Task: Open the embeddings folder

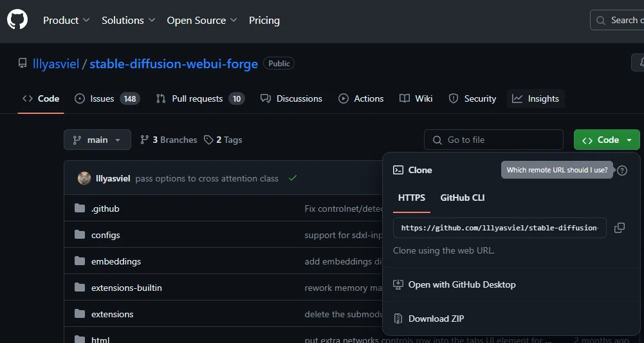Action: click(116, 261)
